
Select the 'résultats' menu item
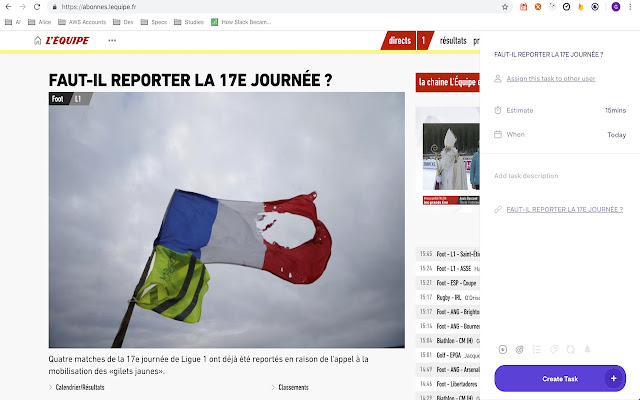453,41
